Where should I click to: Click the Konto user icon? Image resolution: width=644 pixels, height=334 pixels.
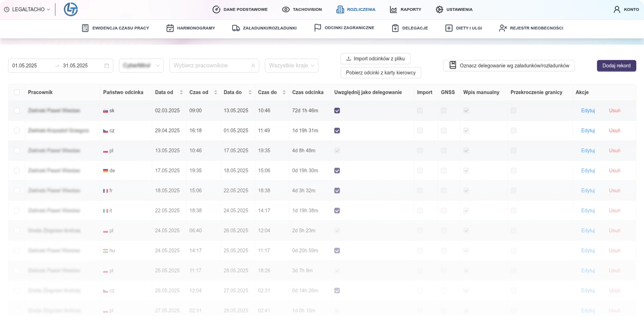point(617,9)
